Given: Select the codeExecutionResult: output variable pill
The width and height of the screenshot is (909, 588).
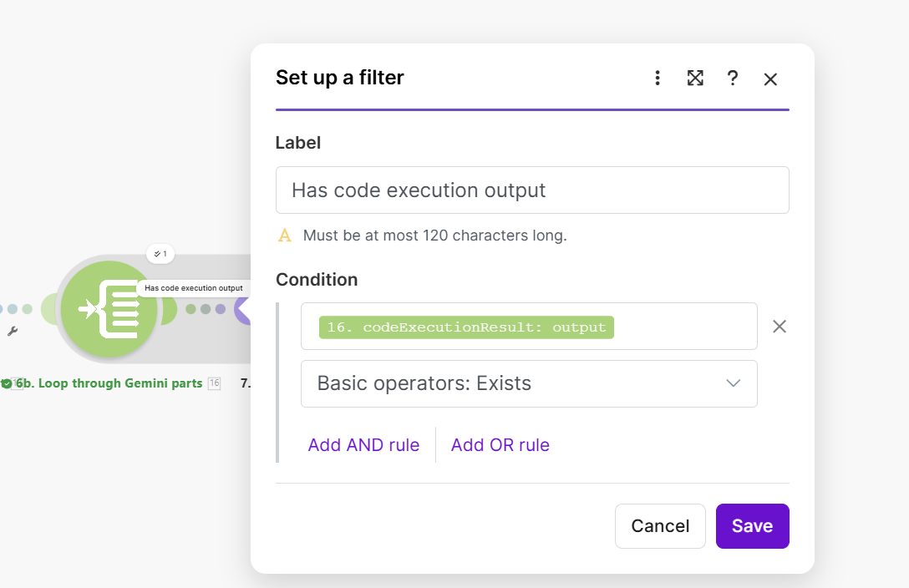Looking at the screenshot, I should 466,327.
